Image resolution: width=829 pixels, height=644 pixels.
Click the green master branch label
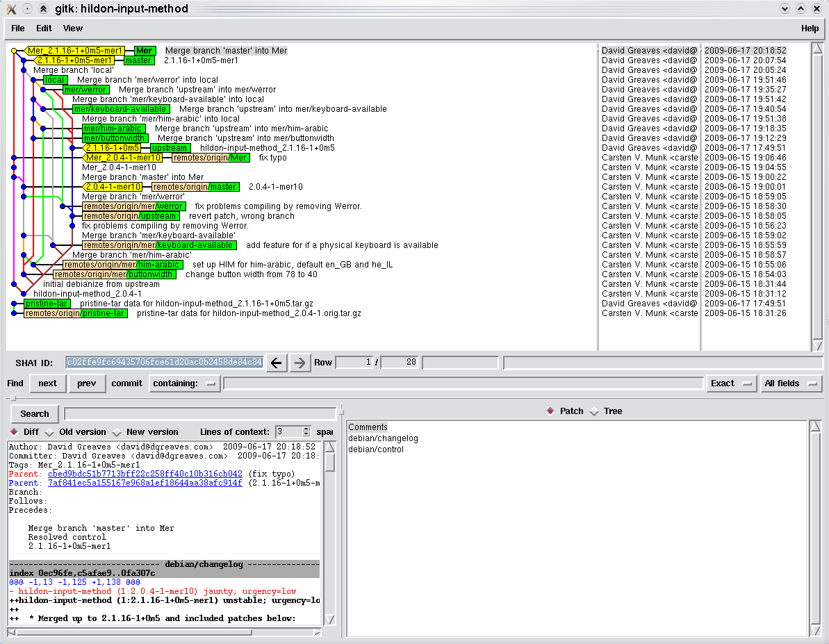[x=139, y=60]
